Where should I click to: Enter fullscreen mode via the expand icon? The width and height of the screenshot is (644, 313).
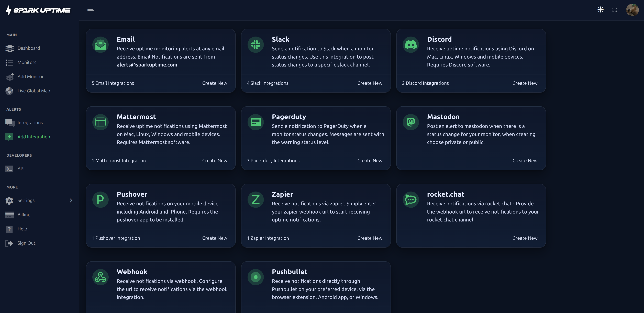(x=615, y=10)
